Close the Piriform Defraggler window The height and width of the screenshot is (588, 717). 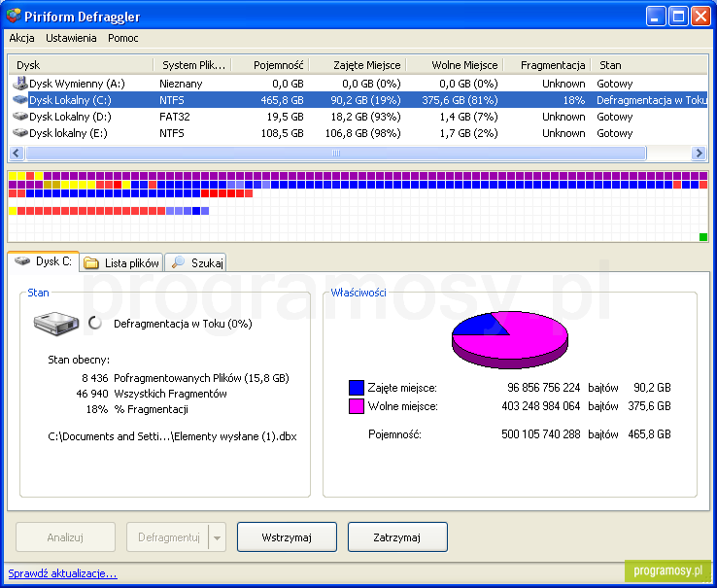[x=700, y=17]
